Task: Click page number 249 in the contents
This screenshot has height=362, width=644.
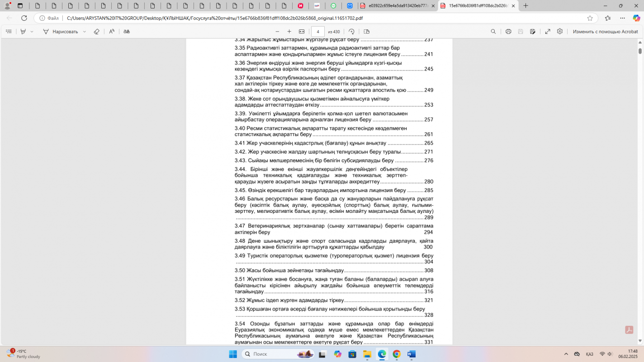Action: [x=429, y=90]
